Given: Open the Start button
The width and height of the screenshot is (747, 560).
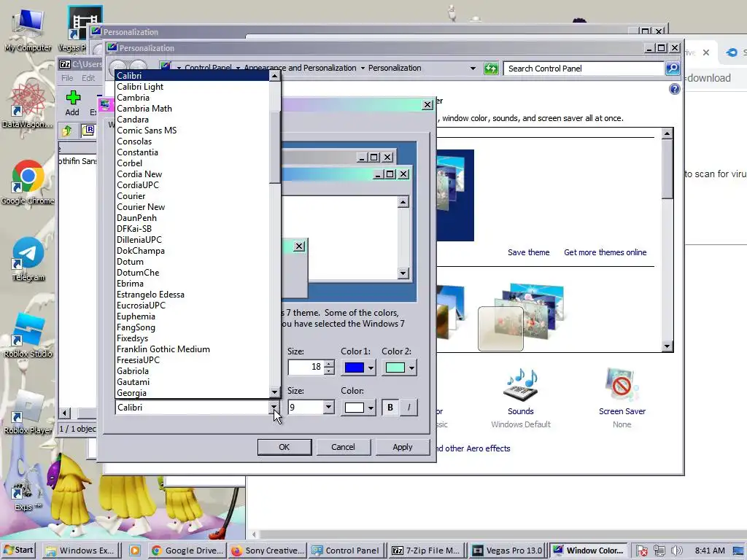Looking at the screenshot, I should (x=19, y=550).
